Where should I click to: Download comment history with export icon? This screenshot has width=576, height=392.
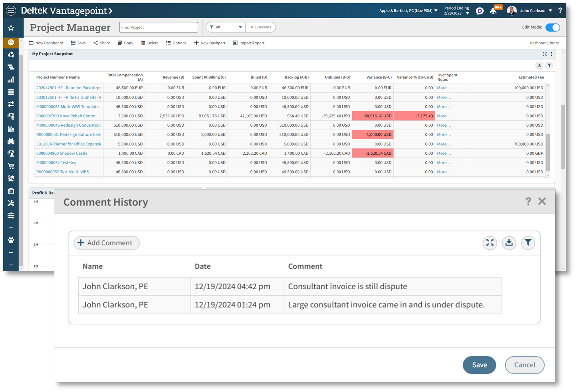tap(509, 243)
